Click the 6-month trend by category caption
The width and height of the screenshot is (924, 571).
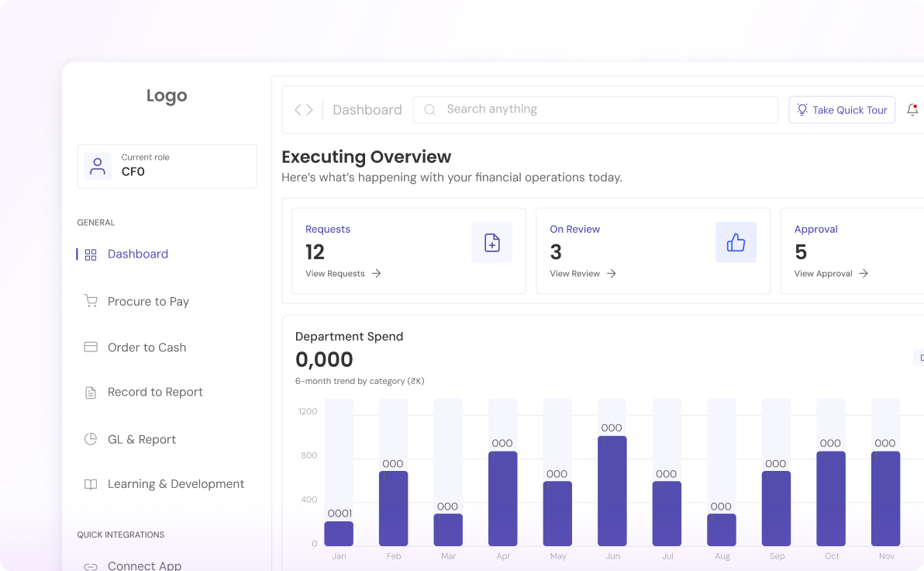360,381
